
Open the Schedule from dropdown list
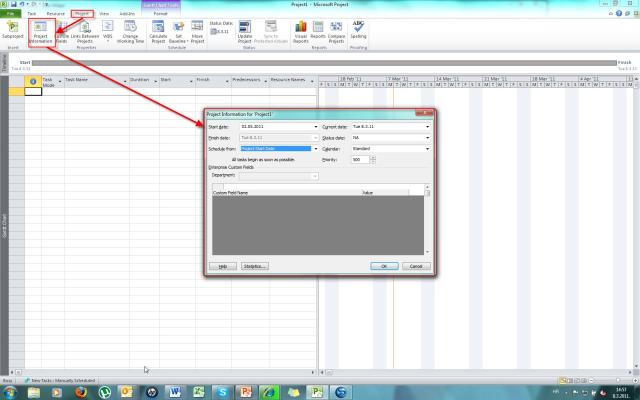[315, 148]
